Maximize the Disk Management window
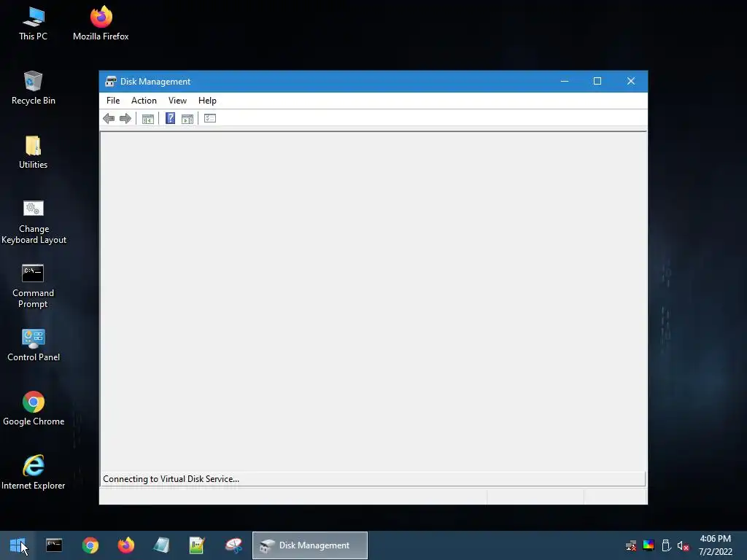 [597, 82]
